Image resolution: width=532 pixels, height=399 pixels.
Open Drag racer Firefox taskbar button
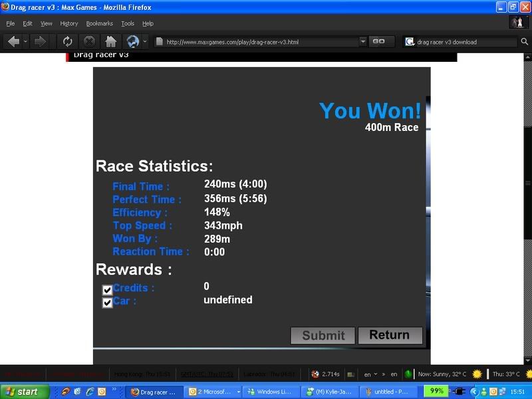pyautogui.click(x=154, y=392)
